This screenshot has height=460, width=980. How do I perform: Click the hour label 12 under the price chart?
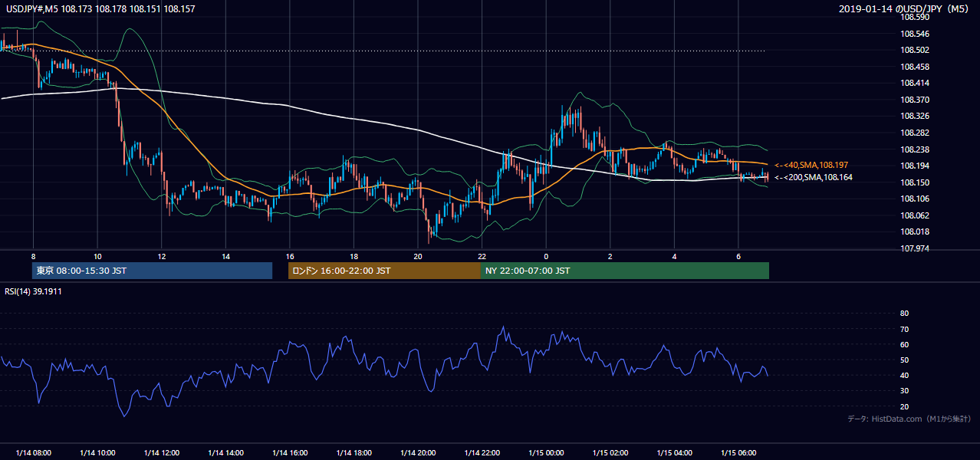click(162, 257)
